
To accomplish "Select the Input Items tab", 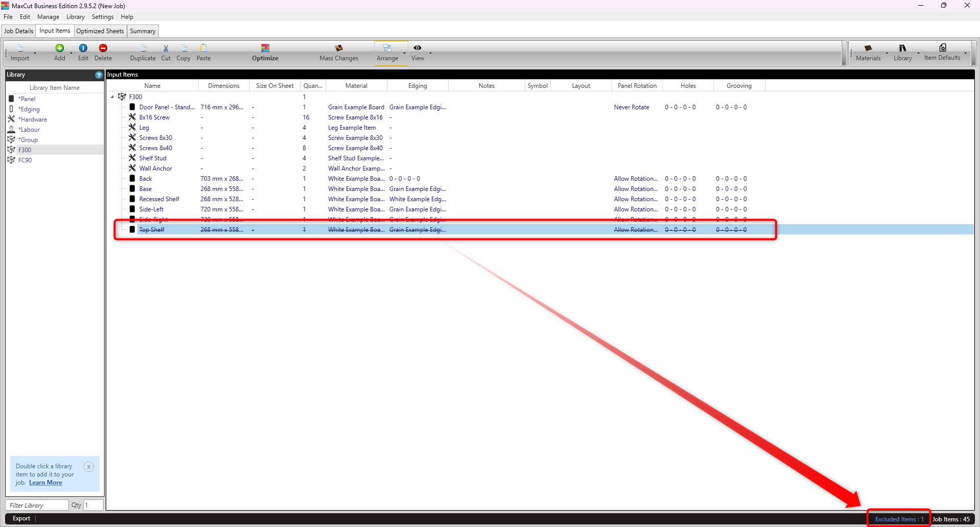I will click(55, 31).
